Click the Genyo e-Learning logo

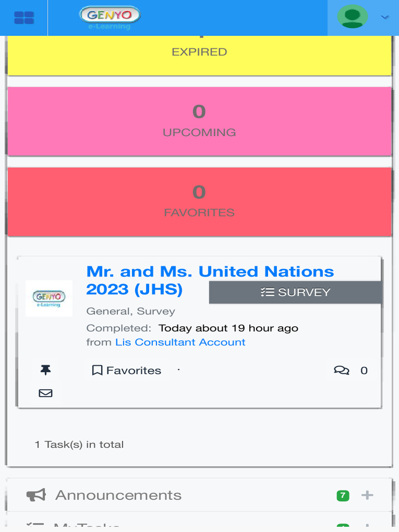pos(110,18)
